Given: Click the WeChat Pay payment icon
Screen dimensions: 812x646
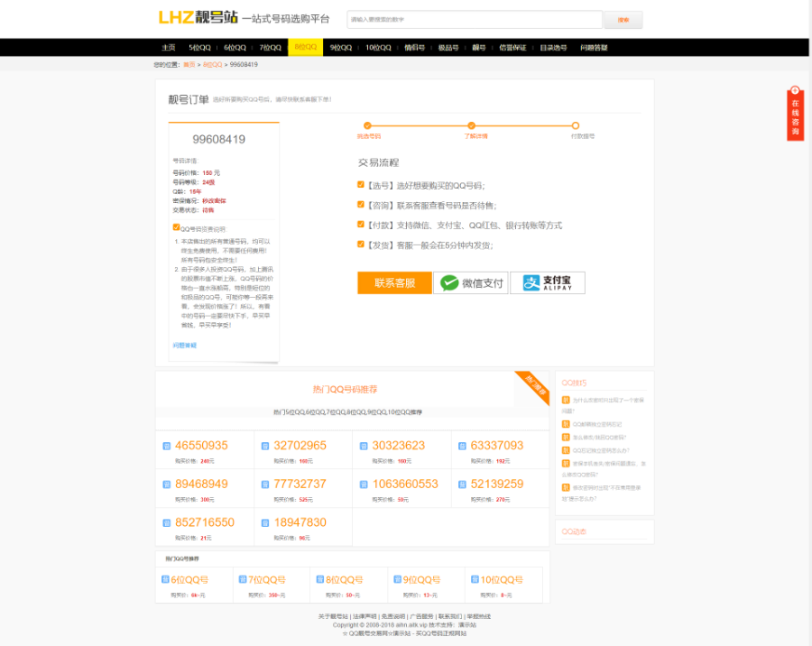Looking at the screenshot, I should [x=448, y=281].
